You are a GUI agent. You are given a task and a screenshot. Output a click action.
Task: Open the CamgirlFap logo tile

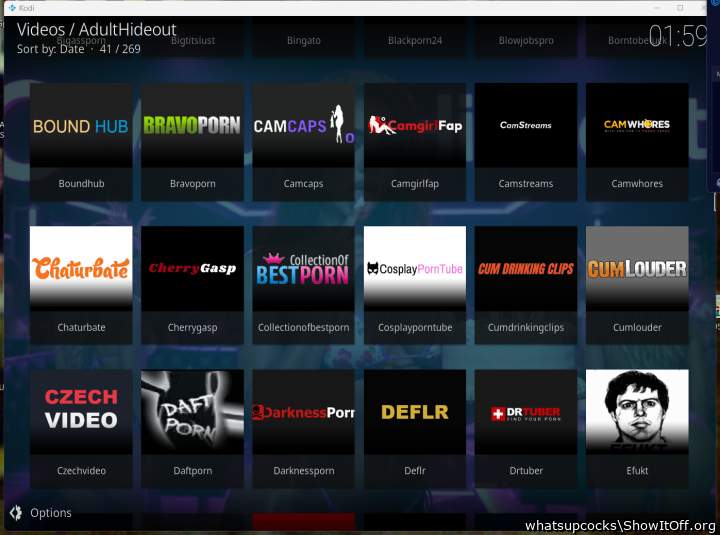coord(415,125)
